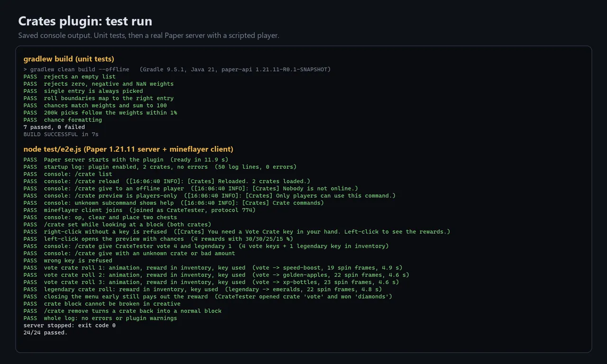
Task: Click "Paper server starts with the plugin" line
Action: click(x=126, y=160)
